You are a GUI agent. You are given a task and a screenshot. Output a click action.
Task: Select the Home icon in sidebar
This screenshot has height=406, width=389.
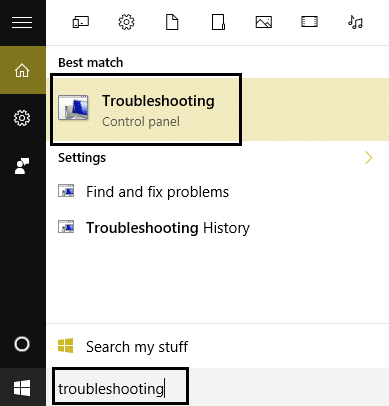pyautogui.click(x=22, y=70)
